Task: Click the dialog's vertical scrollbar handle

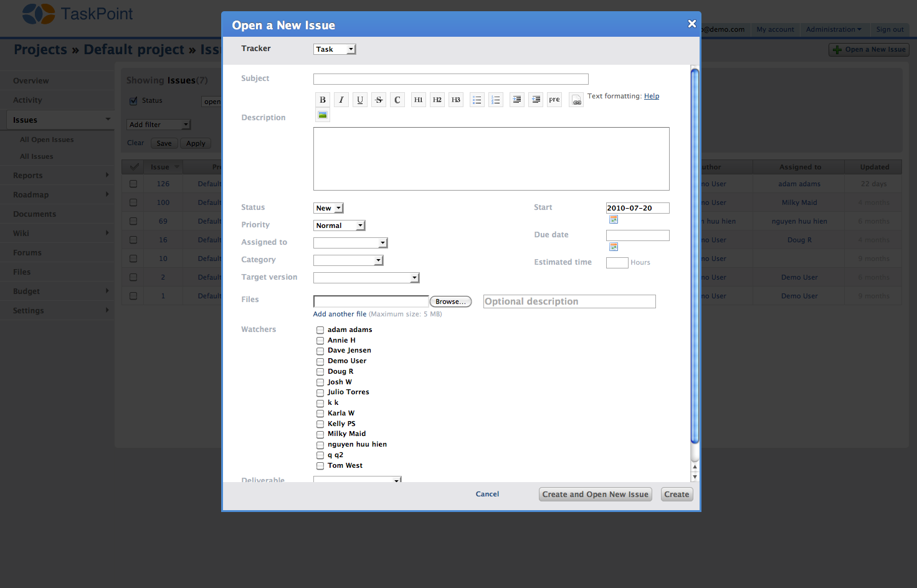Action: pyautogui.click(x=695, y=255)
